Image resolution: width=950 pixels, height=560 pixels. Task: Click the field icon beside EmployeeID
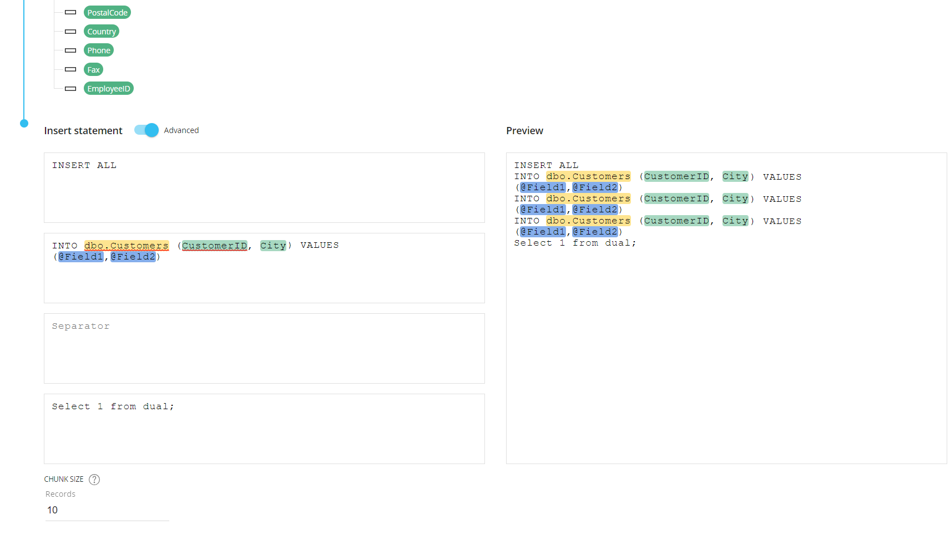pyautogui.click(x=70, y=89)
